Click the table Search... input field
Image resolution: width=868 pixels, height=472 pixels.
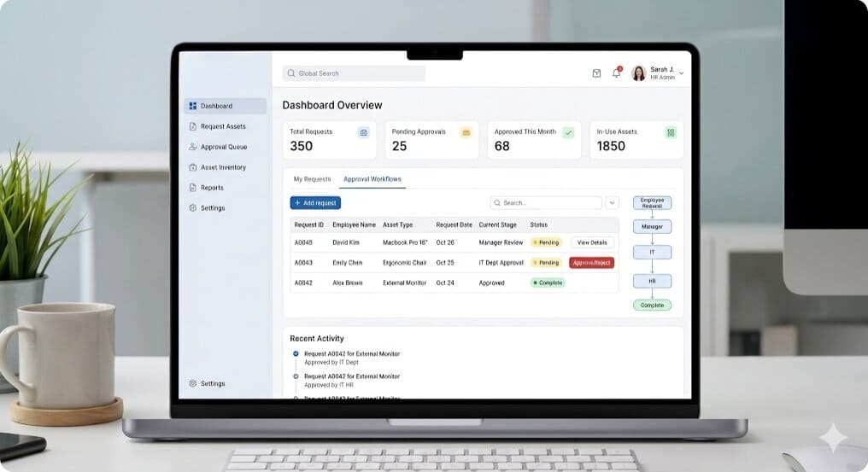(x=546, y=203)
